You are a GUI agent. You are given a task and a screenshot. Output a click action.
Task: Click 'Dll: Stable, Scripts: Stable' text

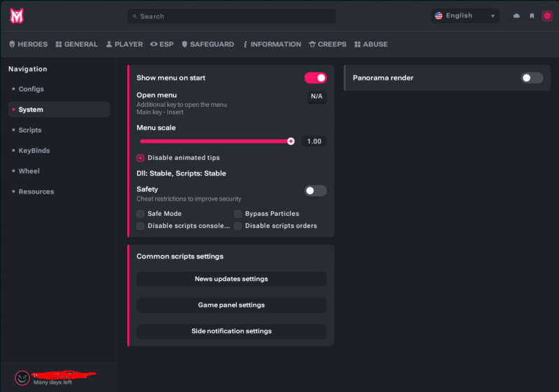click(181, 173)
